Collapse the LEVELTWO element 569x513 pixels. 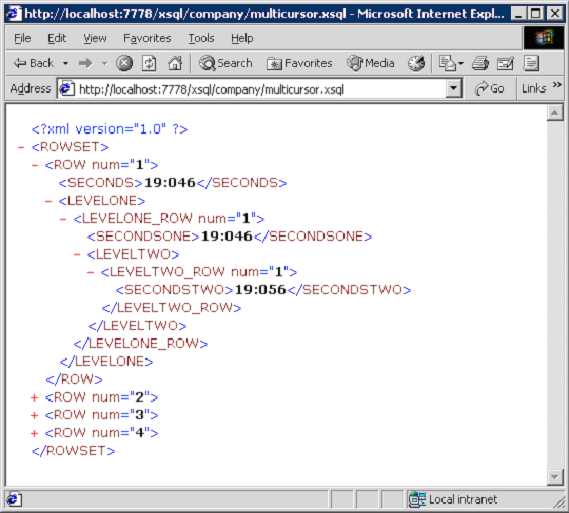click(x=77, y=254)
